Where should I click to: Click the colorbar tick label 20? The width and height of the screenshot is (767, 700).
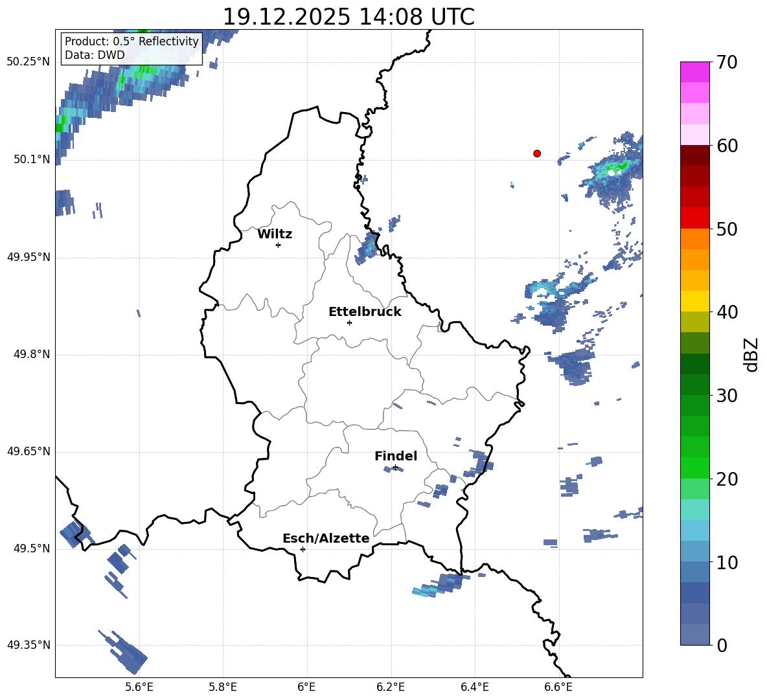pos(727,479)
